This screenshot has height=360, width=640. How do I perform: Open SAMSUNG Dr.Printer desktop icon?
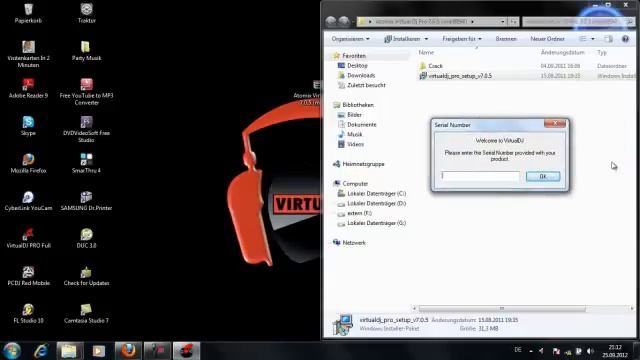(x=86, y=201)
